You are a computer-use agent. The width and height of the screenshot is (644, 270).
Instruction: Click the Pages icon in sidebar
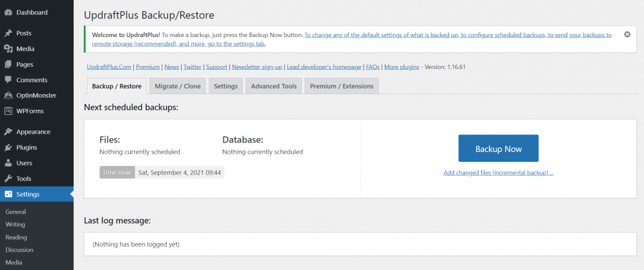8,65
